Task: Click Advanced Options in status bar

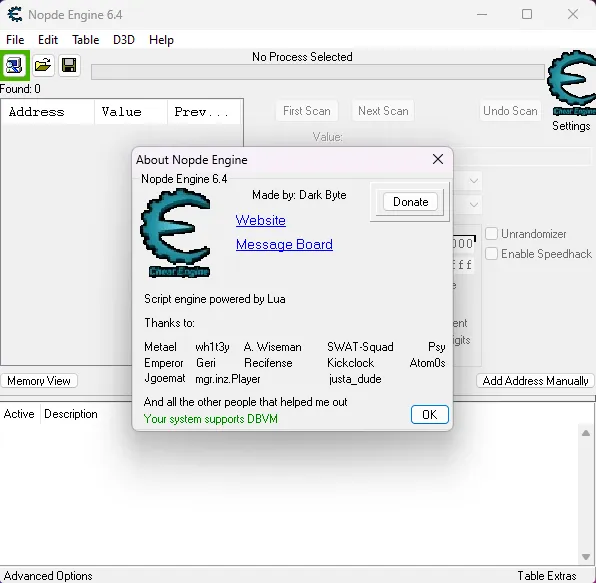Action: coord(48,575)
